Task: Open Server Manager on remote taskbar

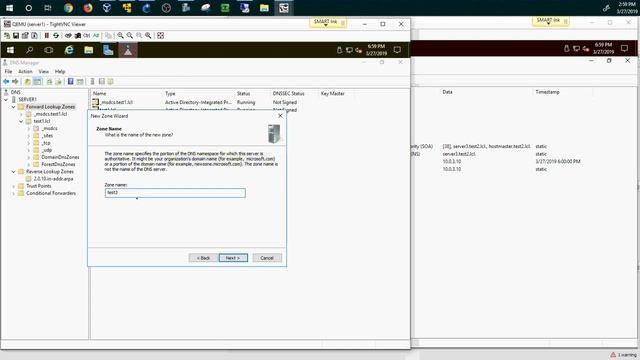Action: [108, 50]
